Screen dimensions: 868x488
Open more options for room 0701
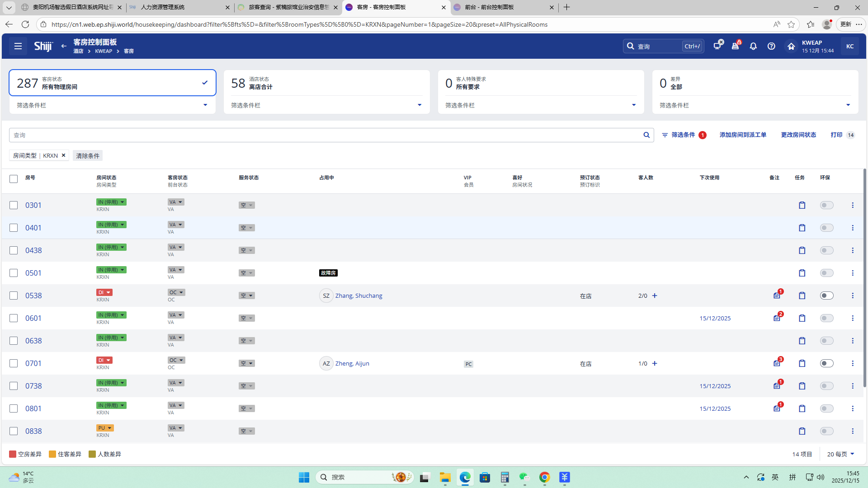point(853,363)
